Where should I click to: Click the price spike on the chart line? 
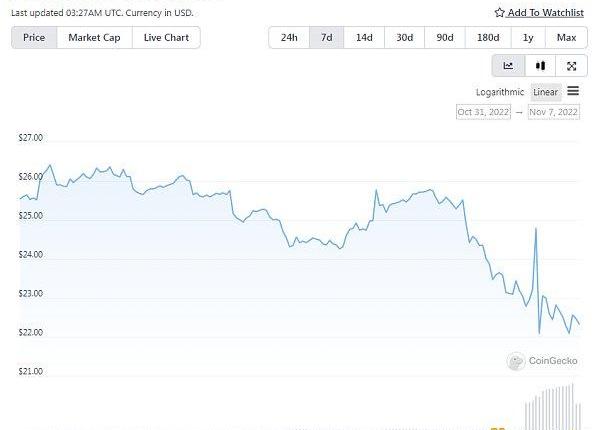(x=536, y=229)
